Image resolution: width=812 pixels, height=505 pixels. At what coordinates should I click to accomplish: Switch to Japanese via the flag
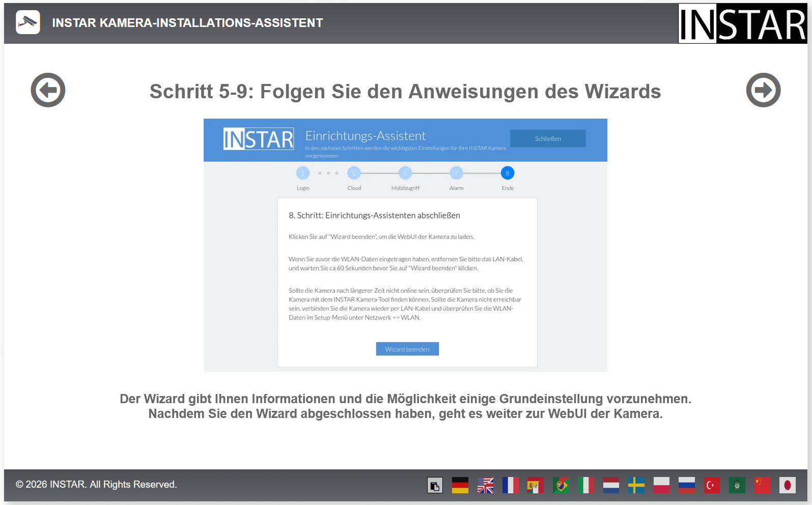point(788,485)
